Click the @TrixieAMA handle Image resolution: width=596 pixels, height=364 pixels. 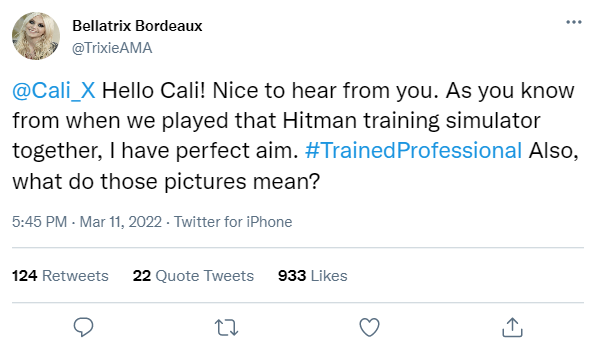[112, 48]
